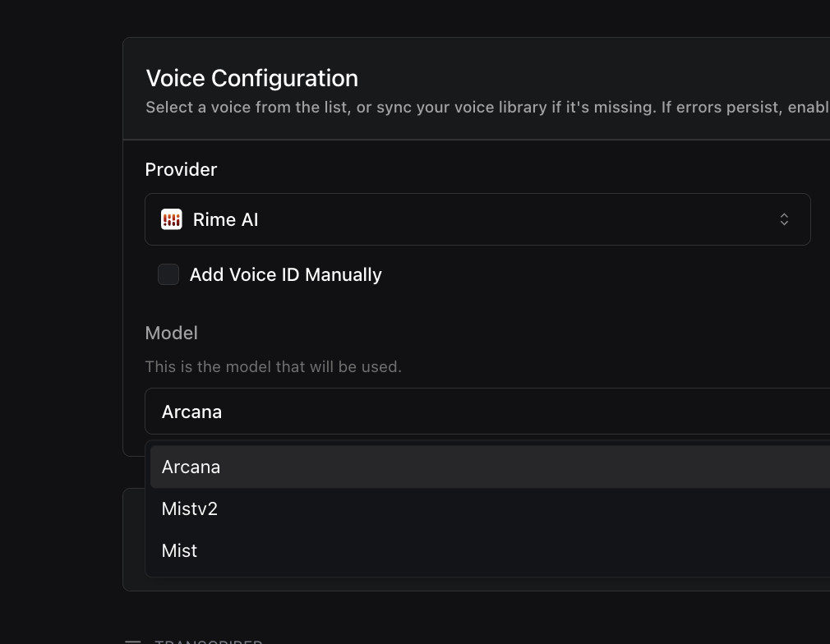Click the "Rime AI" provider name text
This screenshot has height=644, width=830.
pyautogui.click(x=225, y=219)
